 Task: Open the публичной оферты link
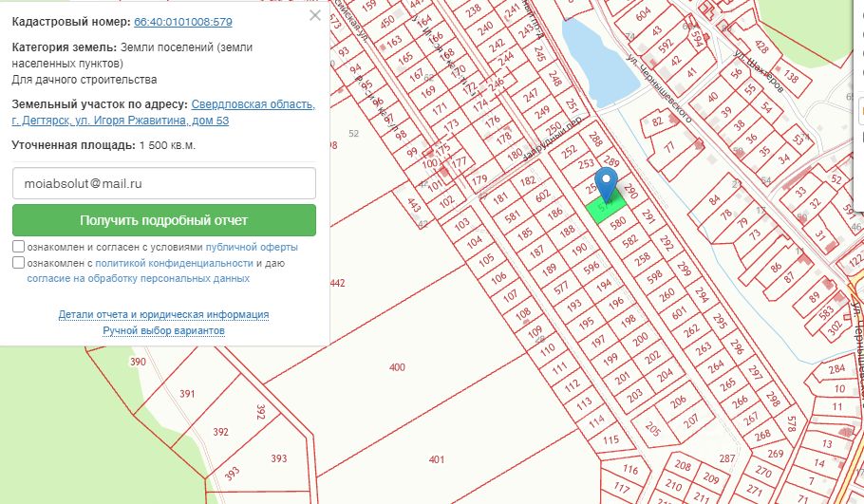click(x=252, y=248)
